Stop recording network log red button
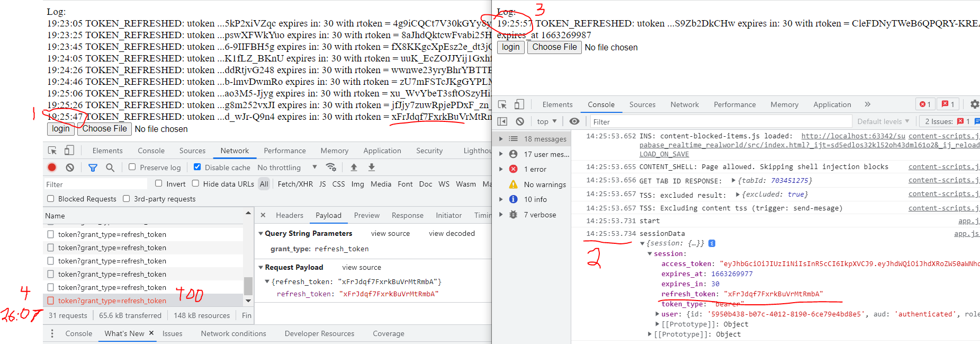The image size is (980, 344). coord(52,167)
